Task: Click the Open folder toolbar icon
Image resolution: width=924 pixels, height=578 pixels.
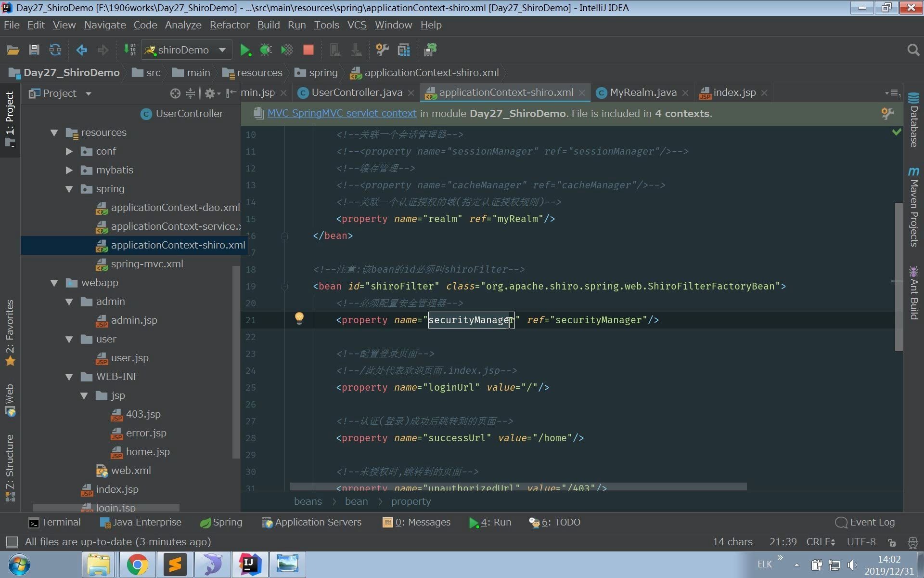Action: [x=13, y=50]
